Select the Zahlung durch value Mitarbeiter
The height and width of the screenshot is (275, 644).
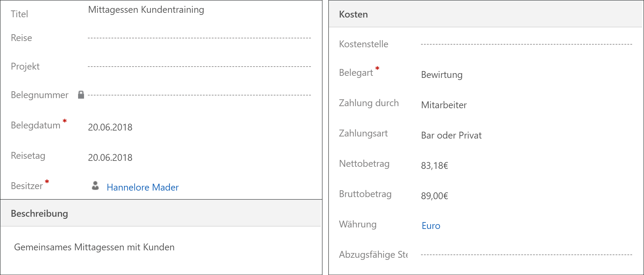click(x=444, y=105)
